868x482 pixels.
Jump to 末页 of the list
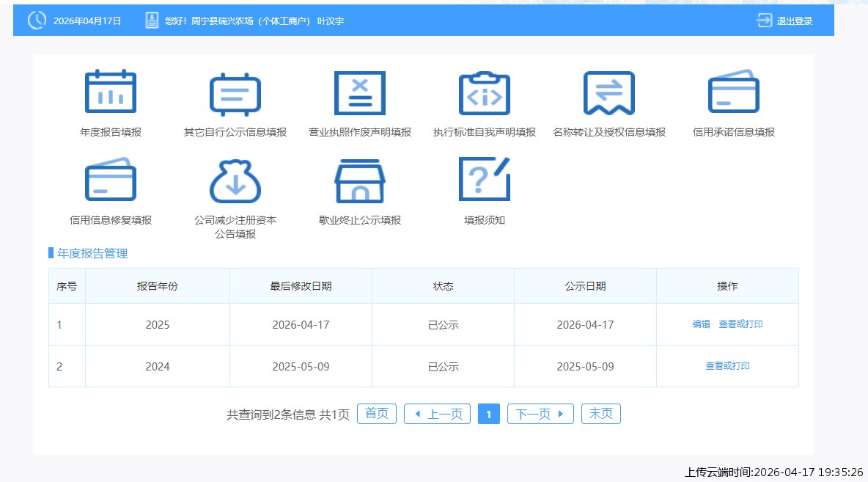pos(600,413)
